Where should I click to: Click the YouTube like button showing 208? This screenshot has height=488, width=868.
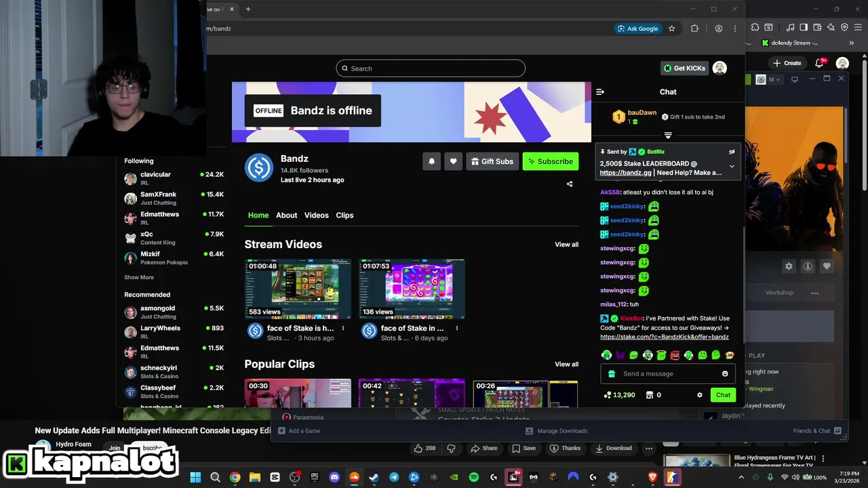425,448
